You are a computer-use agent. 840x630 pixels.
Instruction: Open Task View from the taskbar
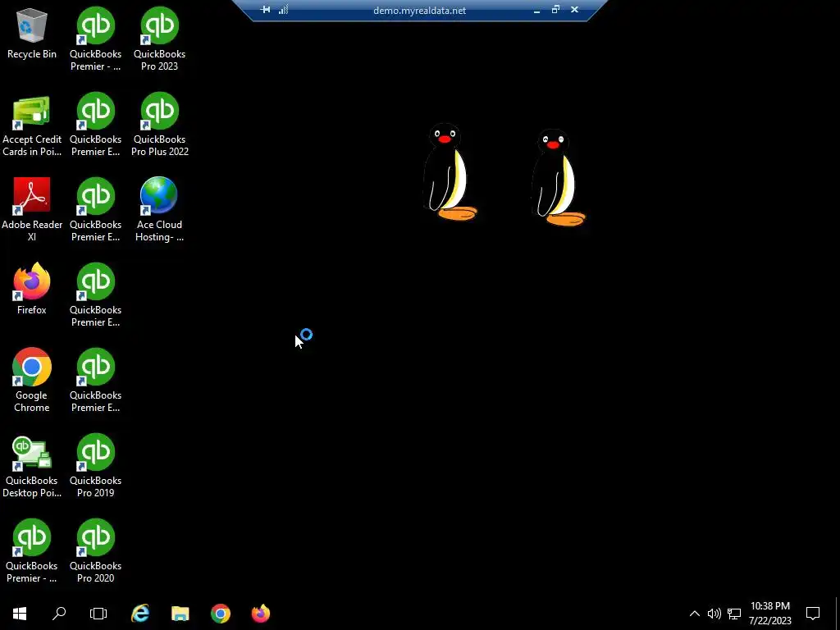tap(98, 614)
